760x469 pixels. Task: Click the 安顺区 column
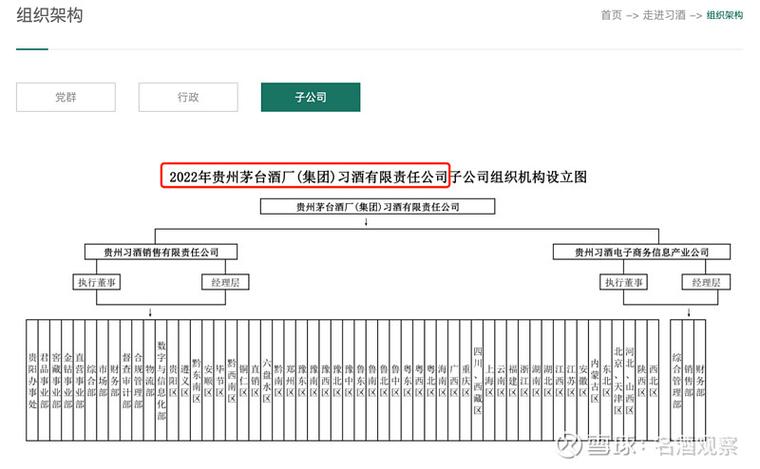(x=208, y=380)
